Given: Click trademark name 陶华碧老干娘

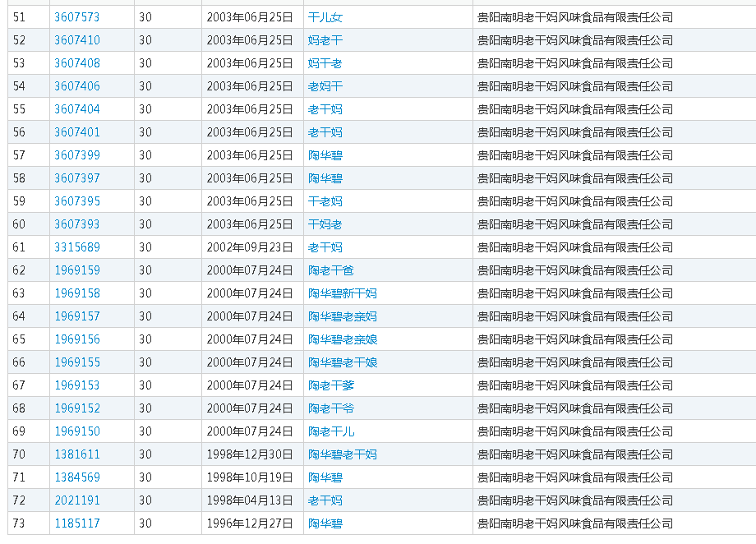Looking at the screenshot, I should click(x=343, y=362).
